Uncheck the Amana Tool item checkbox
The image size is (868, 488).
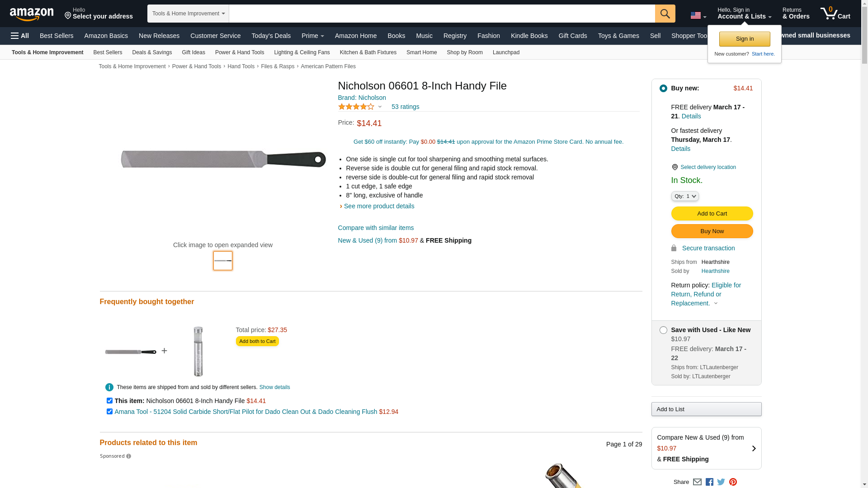tap(109, 412)
